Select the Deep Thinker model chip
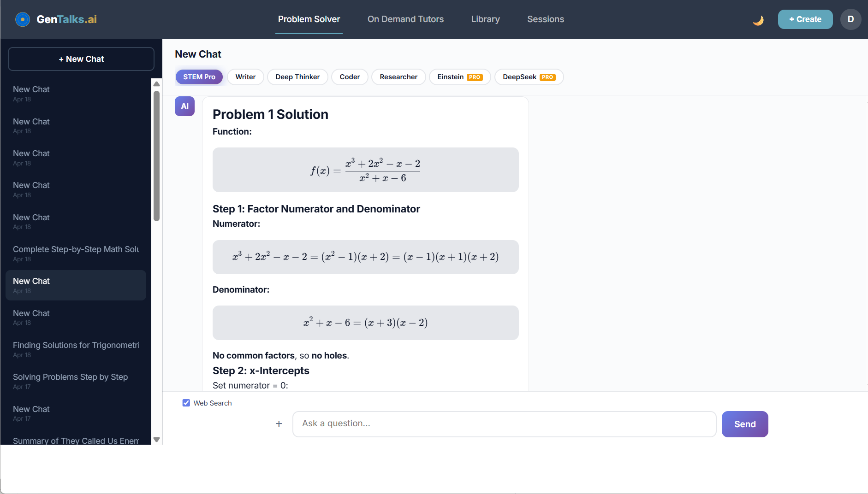The image size is (868, 494). tap(297, 77)
